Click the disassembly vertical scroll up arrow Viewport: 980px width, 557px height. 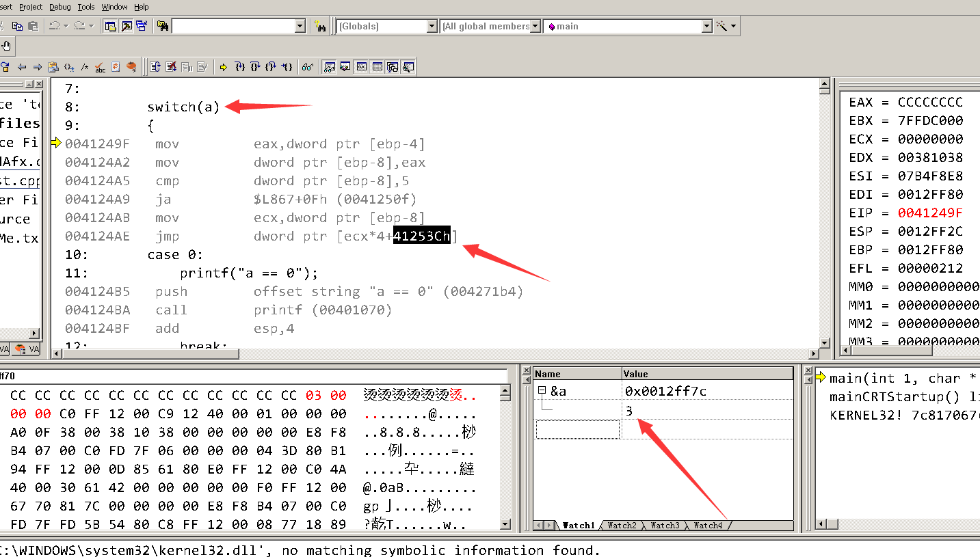(x=824, y=84)
